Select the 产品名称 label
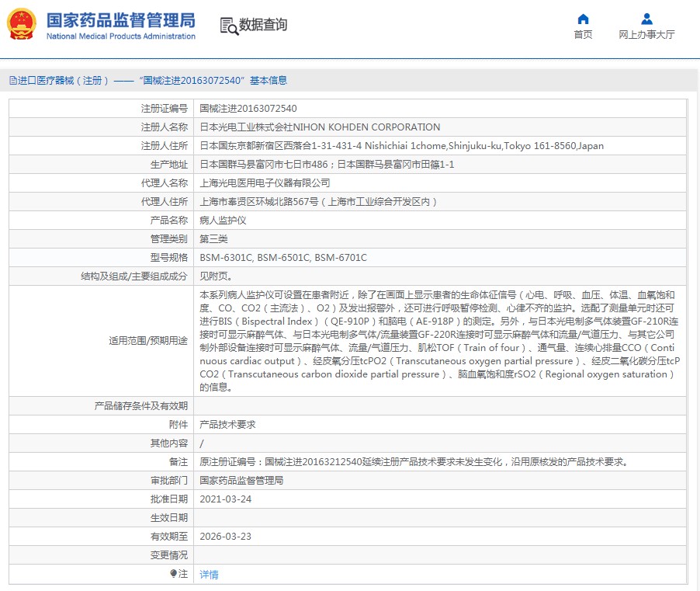700x591 pixels. [169, 221]
